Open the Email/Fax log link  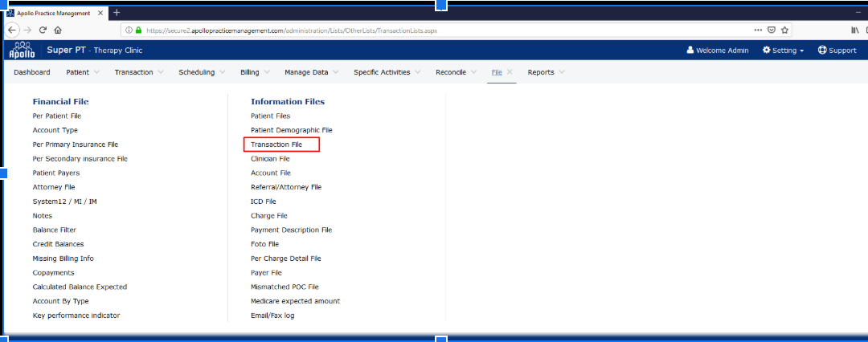272,316
